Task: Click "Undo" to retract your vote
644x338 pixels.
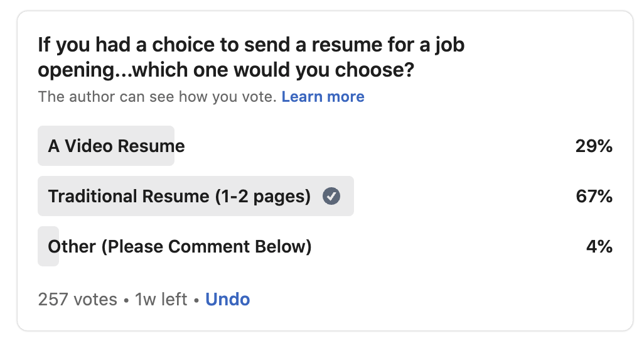Action: [x=227, y=299]
